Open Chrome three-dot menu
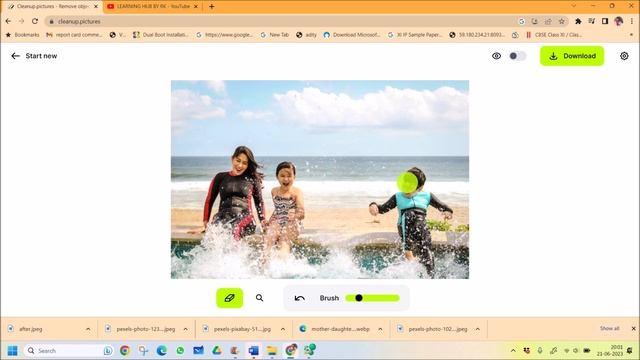640x360 pixels. click(x=632, y=21)
